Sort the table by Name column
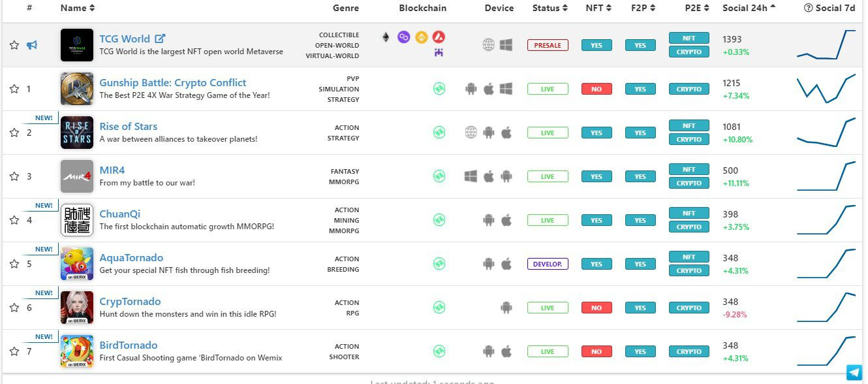 point(78,8)
